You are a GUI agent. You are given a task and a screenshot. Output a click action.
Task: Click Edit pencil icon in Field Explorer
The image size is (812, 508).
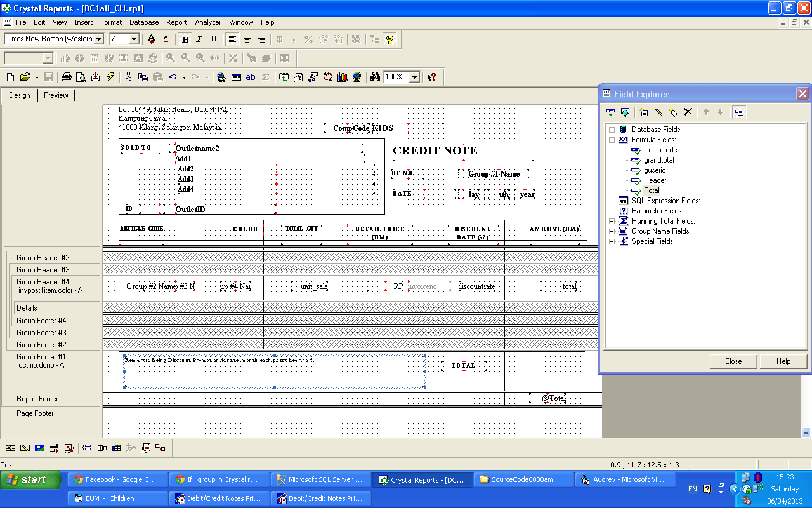(658, 112)
